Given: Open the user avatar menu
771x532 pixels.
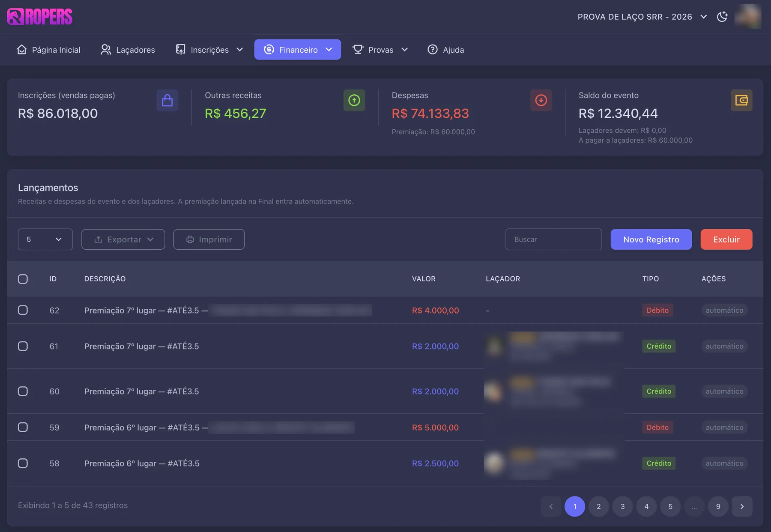Looking at the screenshot, I should [748, 17].
